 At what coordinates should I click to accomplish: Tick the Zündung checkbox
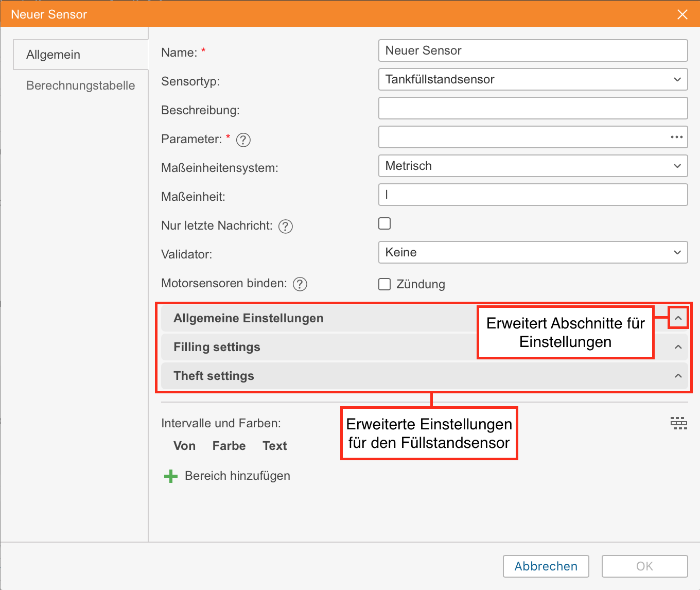coord(384,284)
